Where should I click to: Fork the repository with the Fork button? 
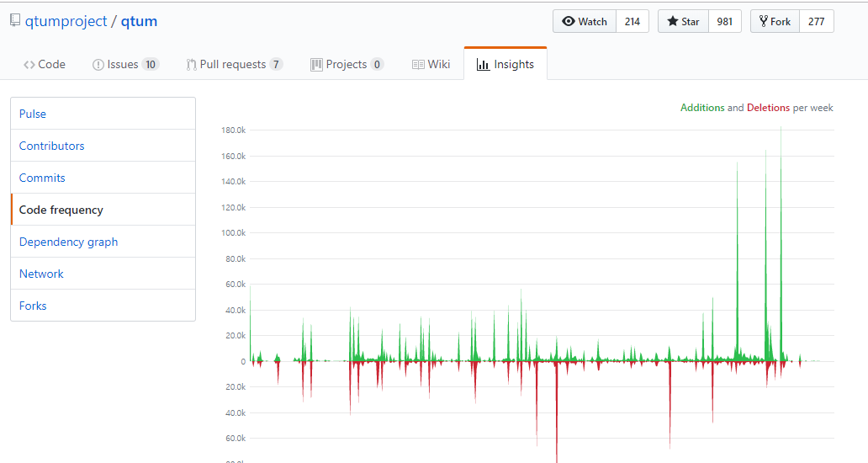(775, 22)
